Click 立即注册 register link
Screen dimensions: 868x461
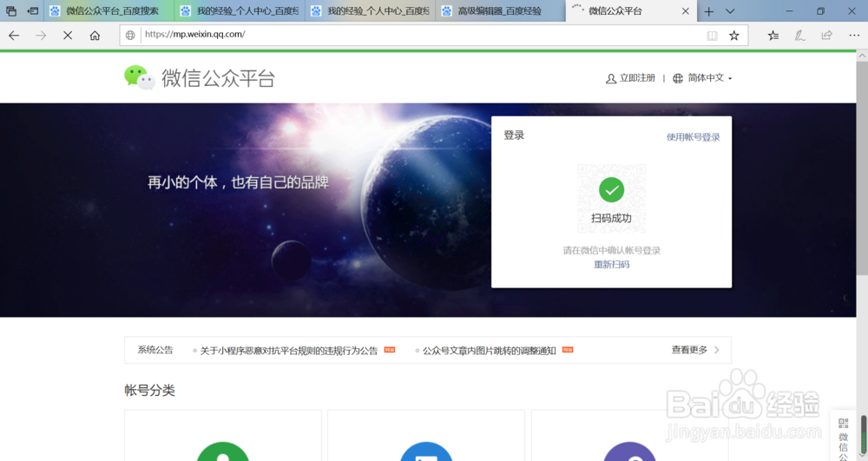click(630, 78)
